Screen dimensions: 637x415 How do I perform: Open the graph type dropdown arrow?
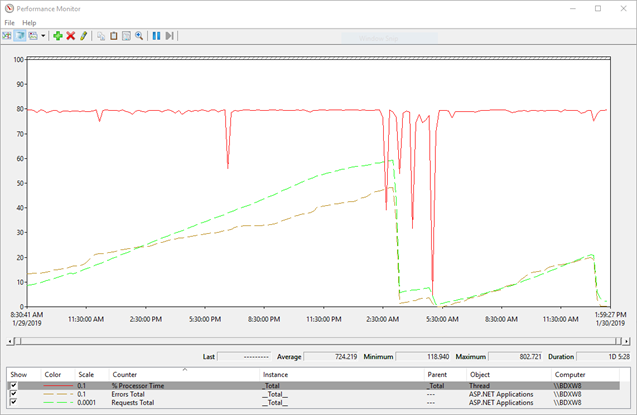coord(43,36)
